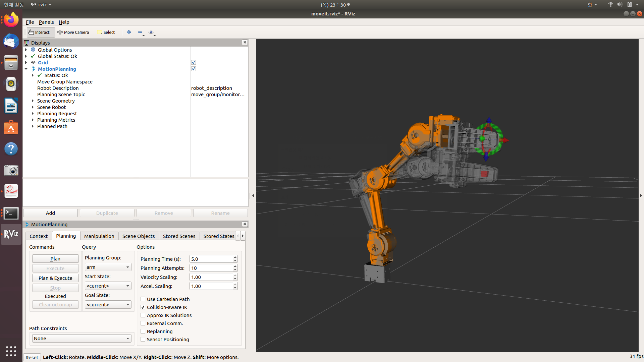Disable Collision-aware IK checkbox

click(143, 307)
